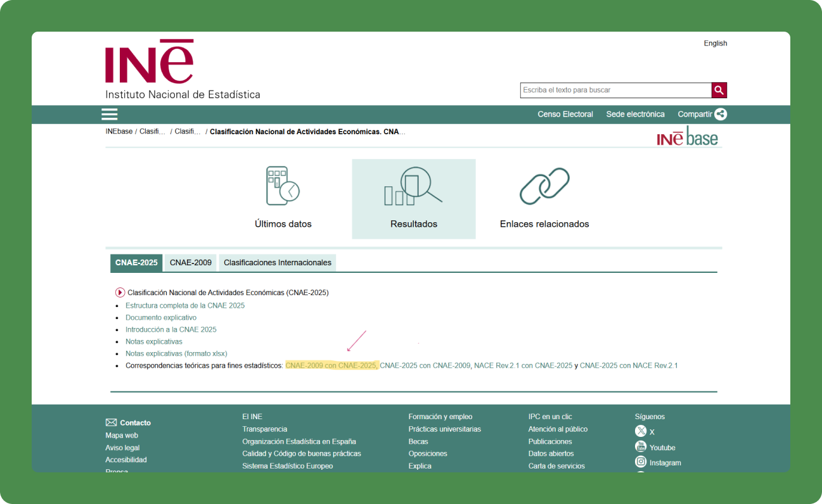Click the INEbase logo
The width and height of the screenshot is (822, 504).
(x=688, y=136)
